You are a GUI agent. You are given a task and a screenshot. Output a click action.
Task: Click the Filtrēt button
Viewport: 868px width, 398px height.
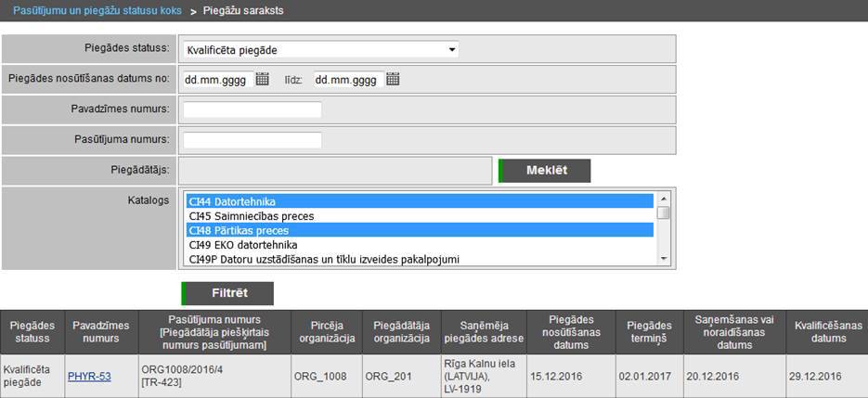click(x=227, y=293)
